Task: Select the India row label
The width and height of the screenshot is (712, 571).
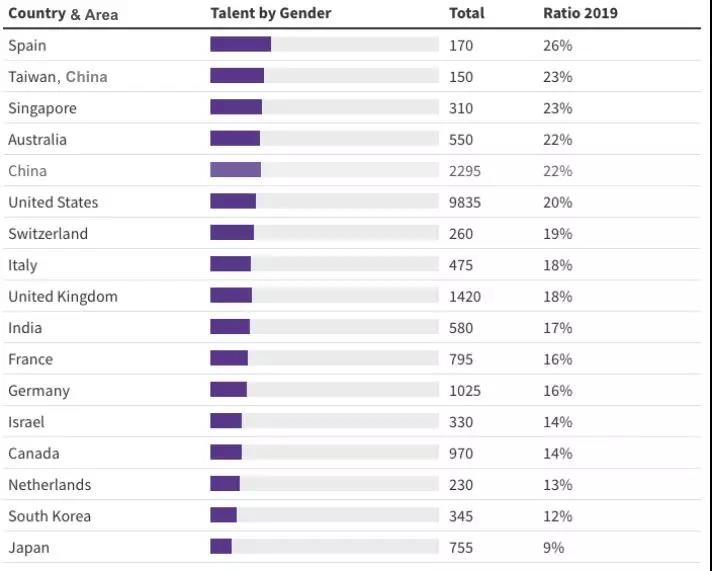Action: tap(25, 328)
